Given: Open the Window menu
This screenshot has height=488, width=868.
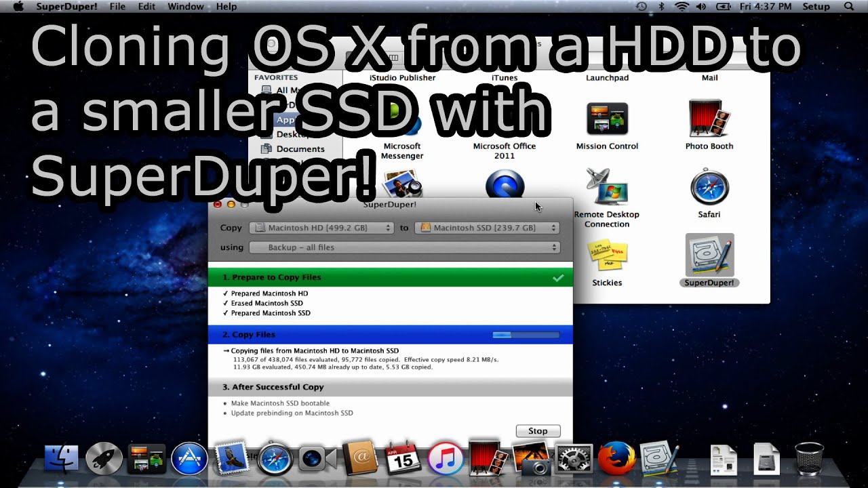Looking at the screenshot, I should pos(185,7).
